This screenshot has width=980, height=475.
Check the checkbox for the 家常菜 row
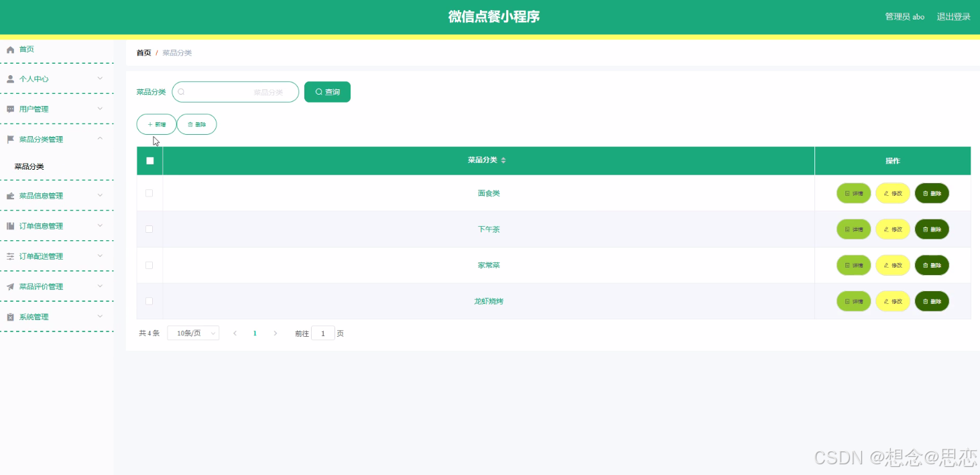(x=149, y=265)
